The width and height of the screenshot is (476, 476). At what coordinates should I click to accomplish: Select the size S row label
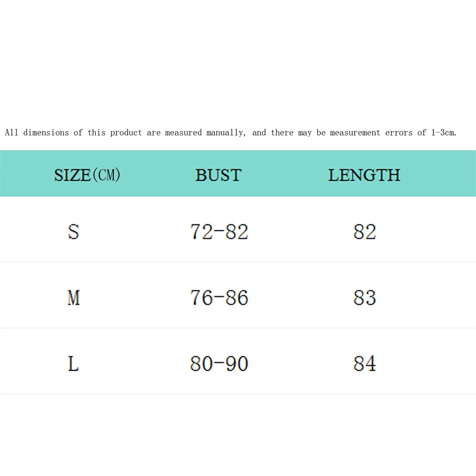coord(73,232)
